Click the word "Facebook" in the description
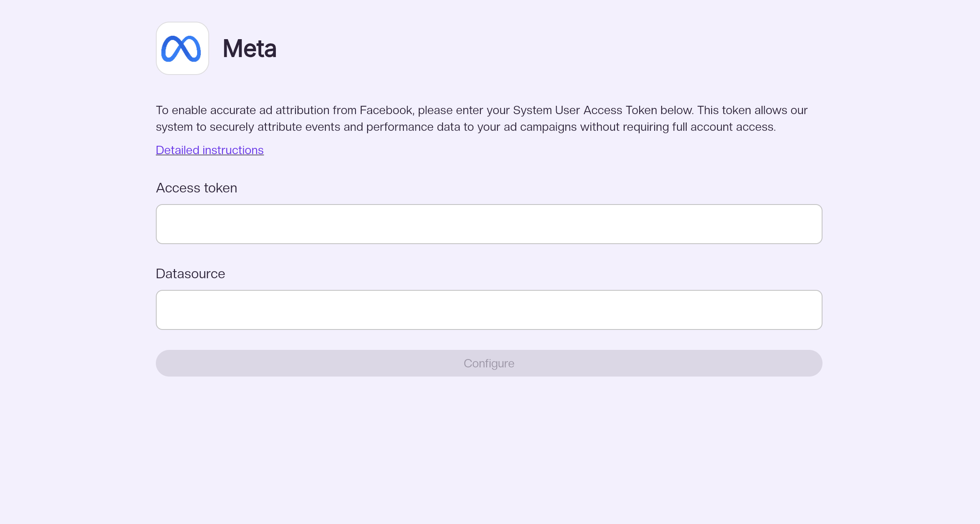The width and height of the screenshot is (980, 524). 386,110
